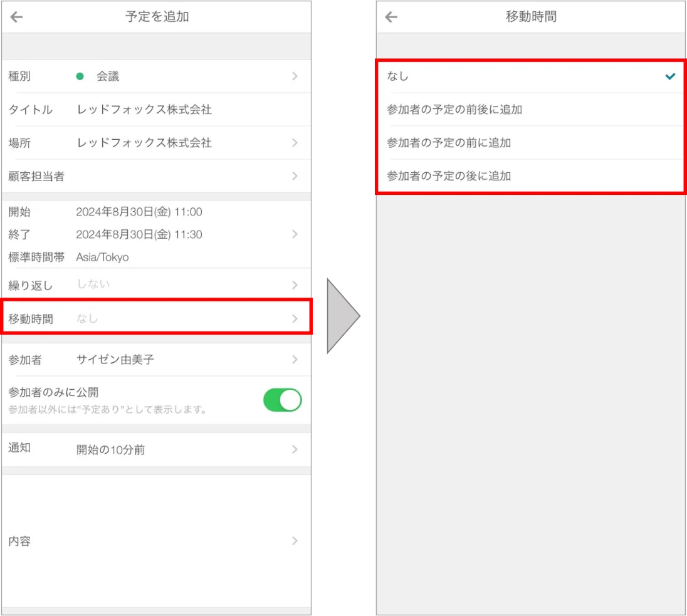
Task: Click the green dot next to 会議
Action: pos(80,76)
